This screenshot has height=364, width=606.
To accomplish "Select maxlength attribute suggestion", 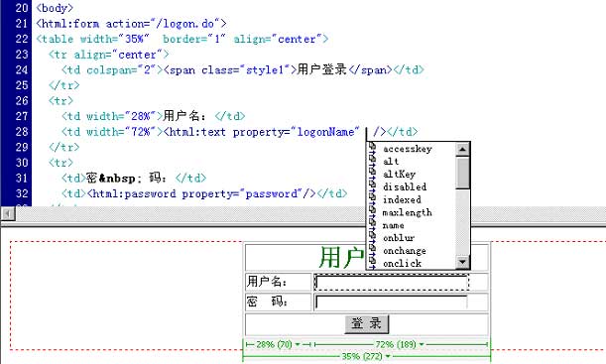I will click(407, 212).
